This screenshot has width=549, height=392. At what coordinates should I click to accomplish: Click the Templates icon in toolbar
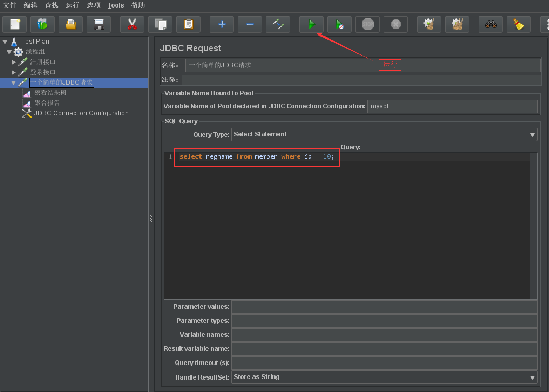click(42, 25)
